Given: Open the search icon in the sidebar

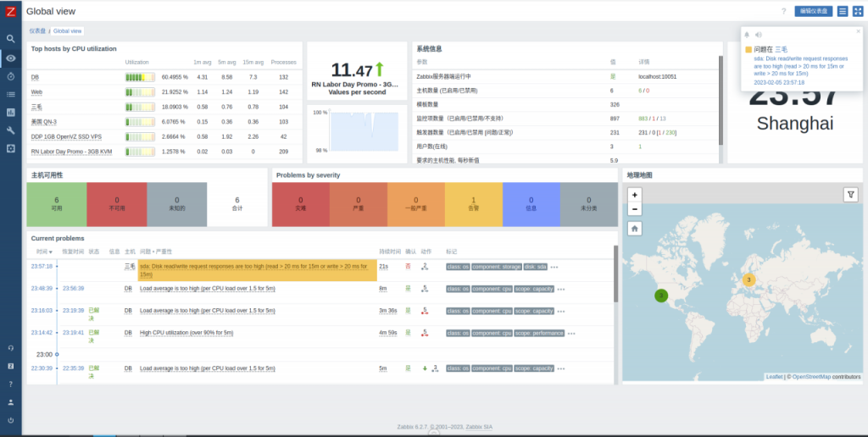Looking at the screenshot, I should tap(10, 39).
